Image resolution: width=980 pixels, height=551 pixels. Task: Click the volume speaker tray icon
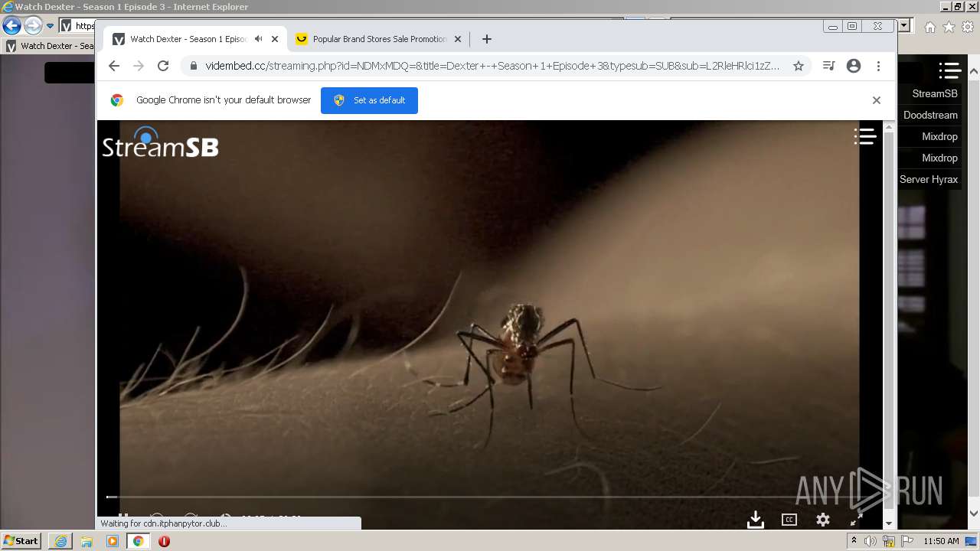point(871,541)
